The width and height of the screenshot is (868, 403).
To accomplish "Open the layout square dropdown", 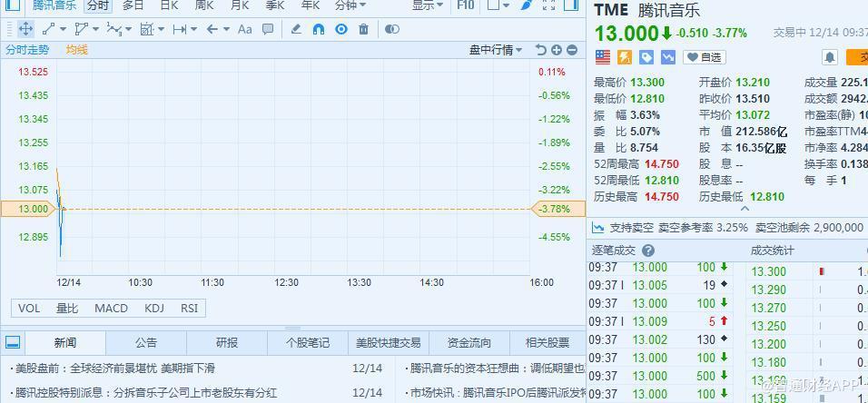I will click(498, 5).
